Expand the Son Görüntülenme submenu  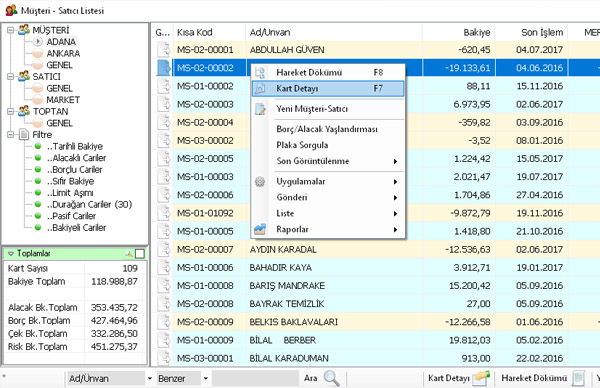(x=395, y=161)
